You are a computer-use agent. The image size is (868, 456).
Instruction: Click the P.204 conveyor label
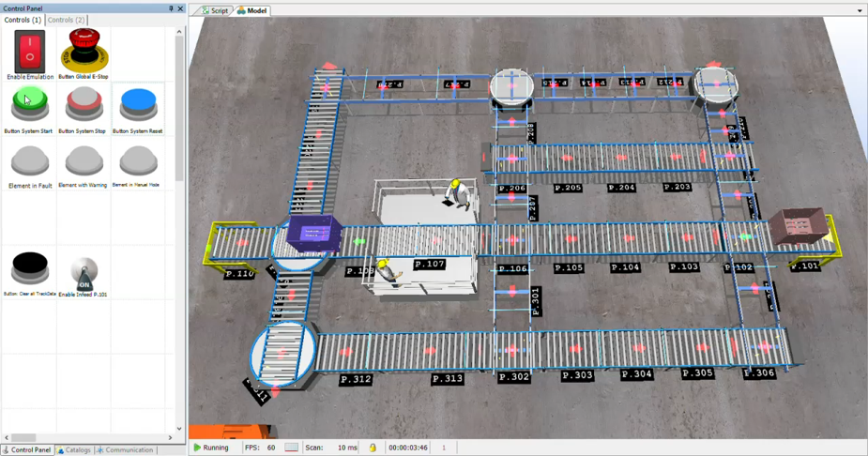tap(621, 188)
